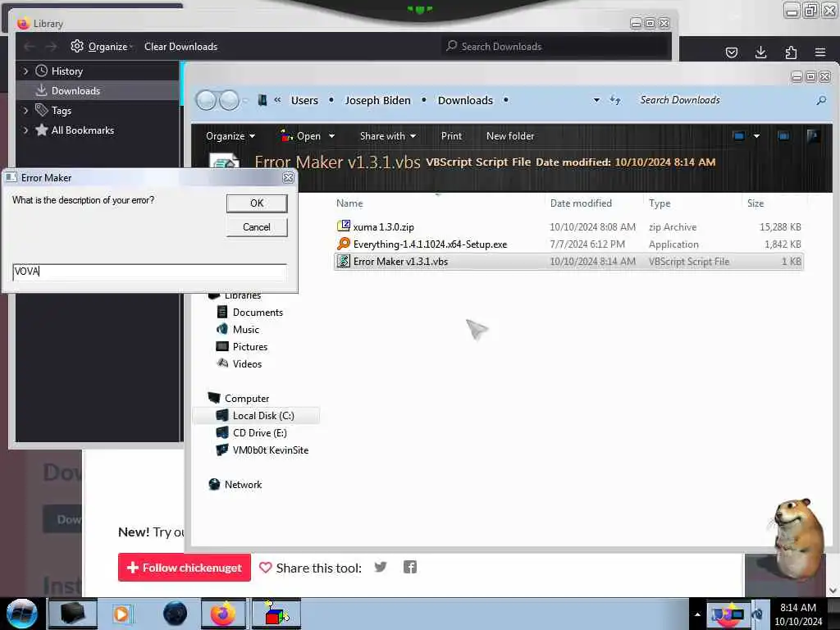Expand All Bookmarks in Library sidebar

(x=25, y=130)
